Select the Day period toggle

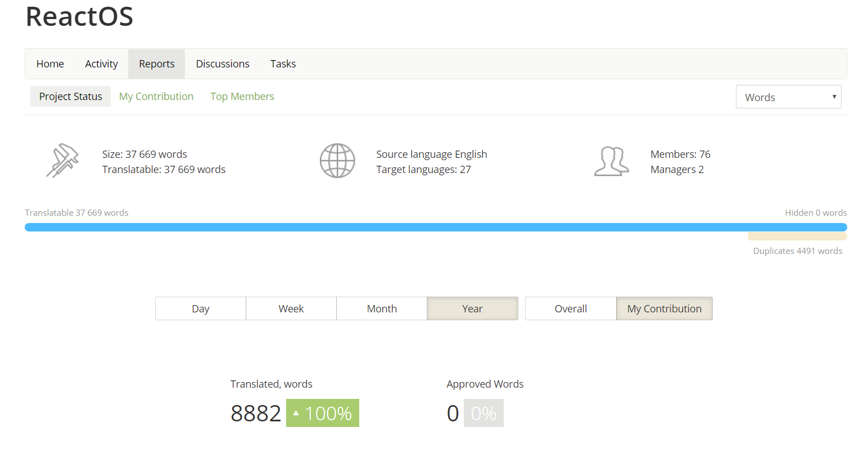tap(200, 308)
